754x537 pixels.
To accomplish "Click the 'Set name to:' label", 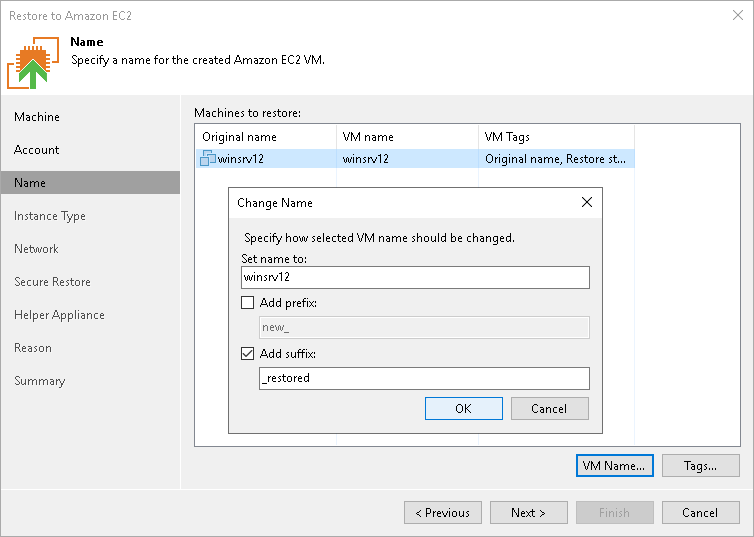I will click(x=274, y=259).
